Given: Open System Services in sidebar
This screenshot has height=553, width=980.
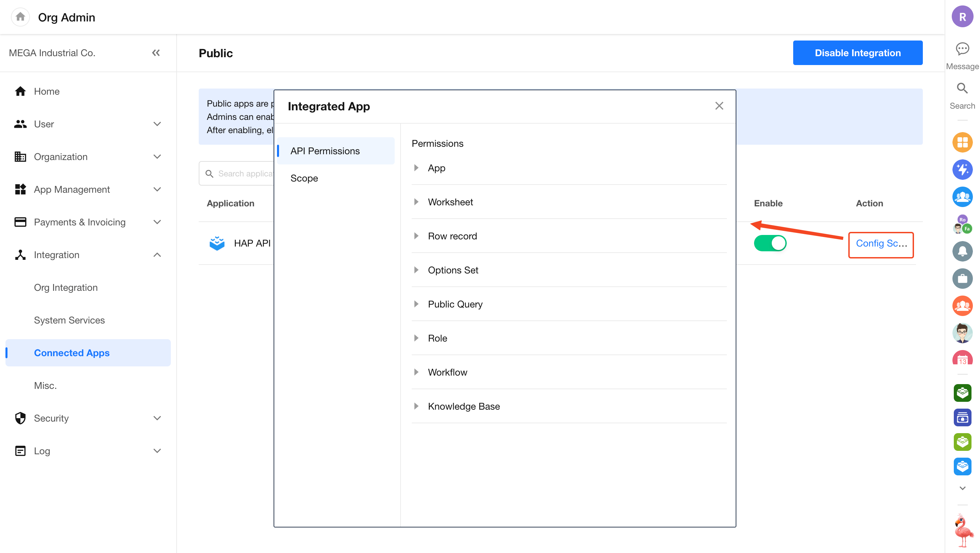Looking at the screenshot, I should pyautogui.click(x=69, y=320).
